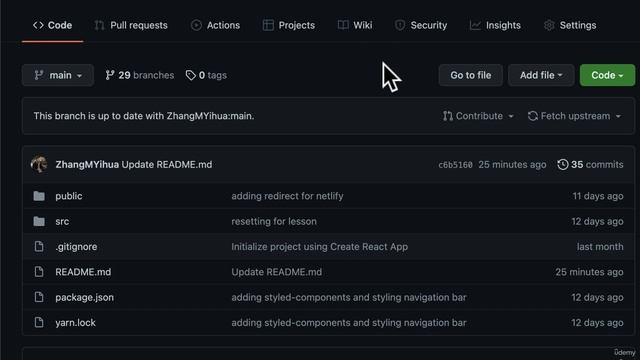Click the yarn.lock file icon
This screenshot has height=360, width=640.
[39, 322]
